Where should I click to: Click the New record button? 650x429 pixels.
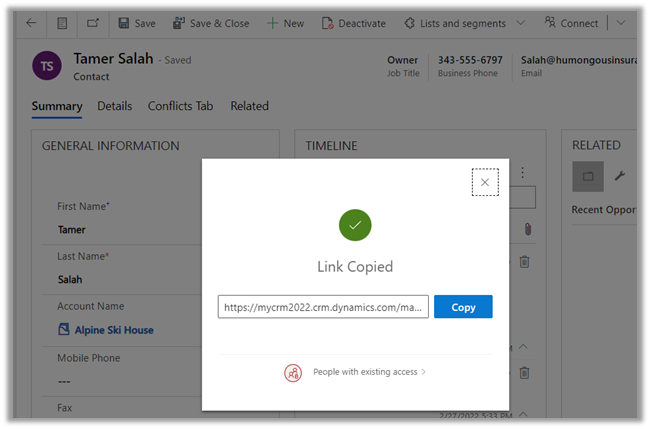pyautogui.click(x=285, y=23)
